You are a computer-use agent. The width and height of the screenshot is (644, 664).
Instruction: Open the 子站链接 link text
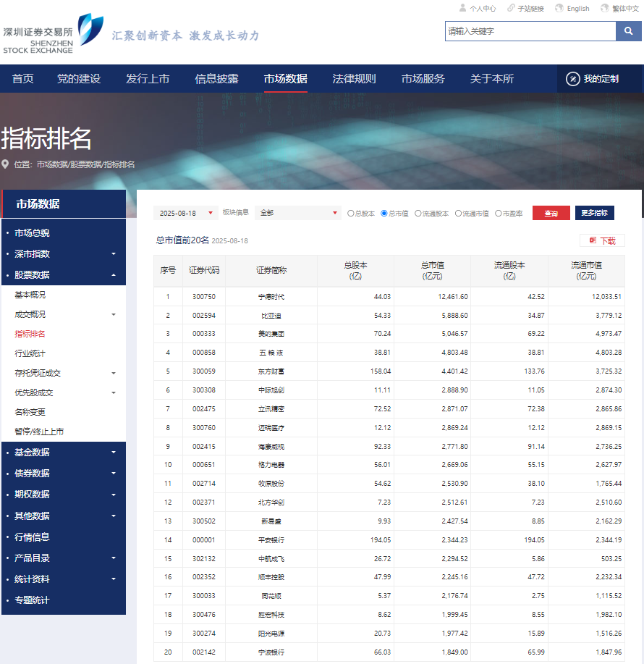[x=531, y=8]
